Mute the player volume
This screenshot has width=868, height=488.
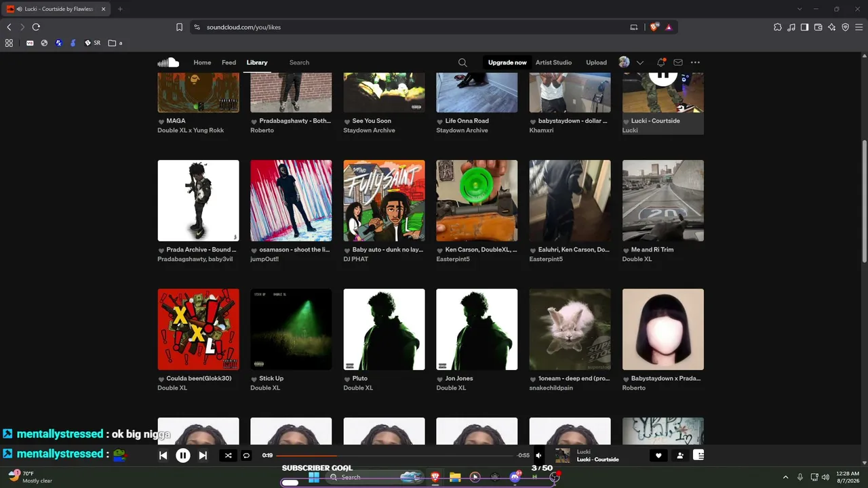(539, 455)
